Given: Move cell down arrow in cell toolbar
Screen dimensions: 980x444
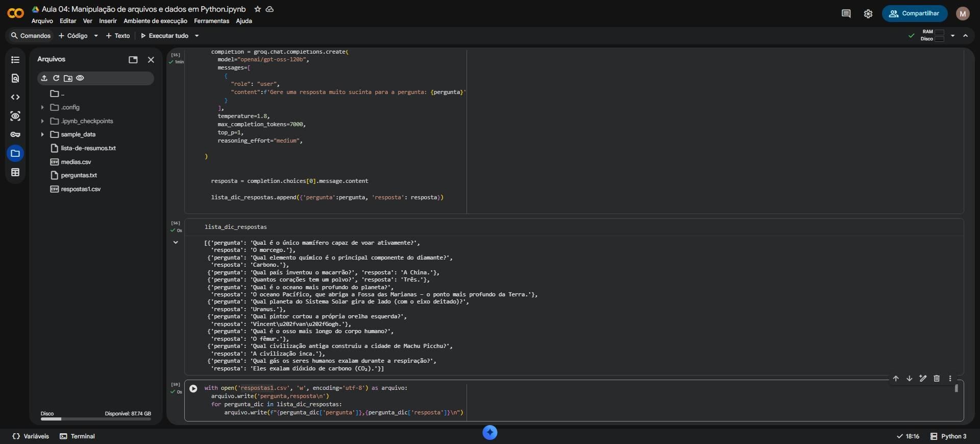Looking at the screenshot, I should tap(909, 379).
